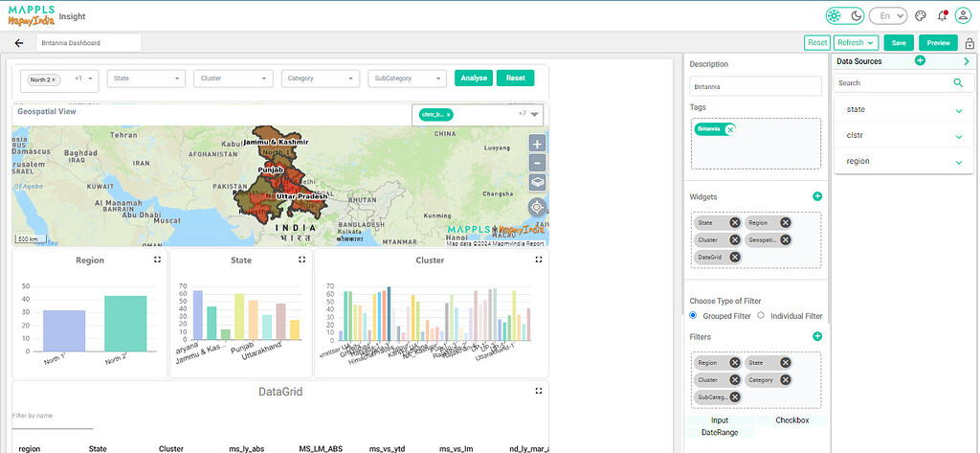The height and width of the screenshot is (453, 980).
Task: Remove the Cluster widget chip
Action: pos(734,239)
